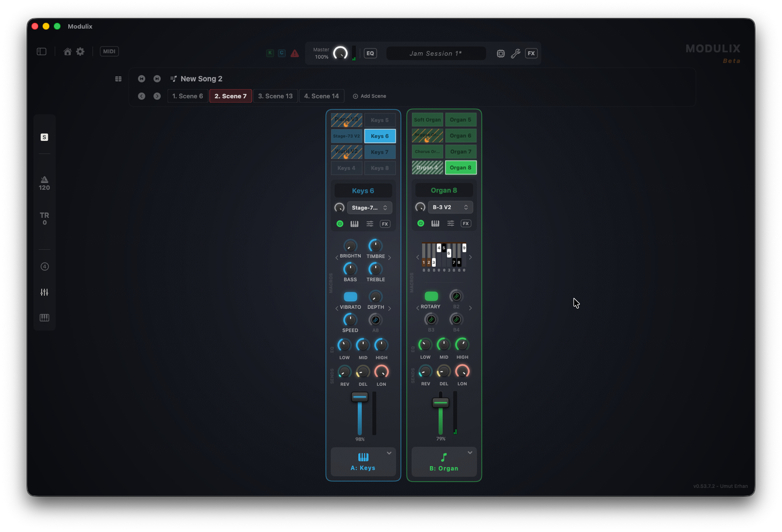Open the CPU chip icon in toolbar

pyautogui.click(x=500, y=54)
